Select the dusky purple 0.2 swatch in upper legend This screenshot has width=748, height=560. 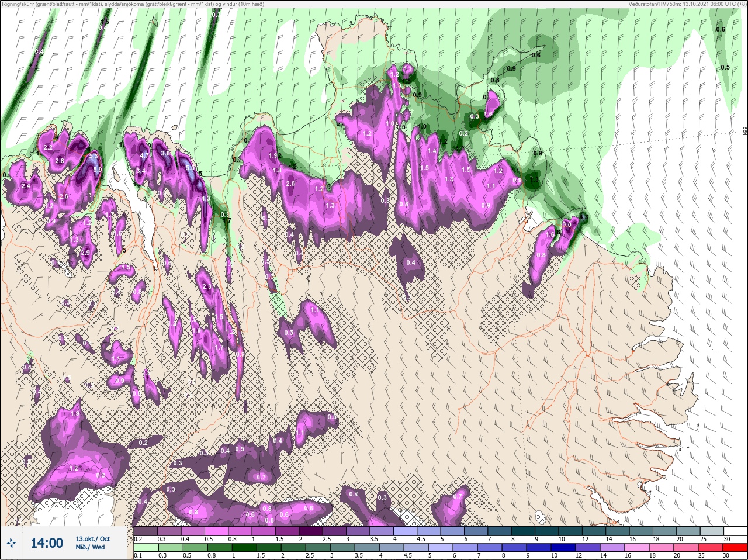(146, 530)
